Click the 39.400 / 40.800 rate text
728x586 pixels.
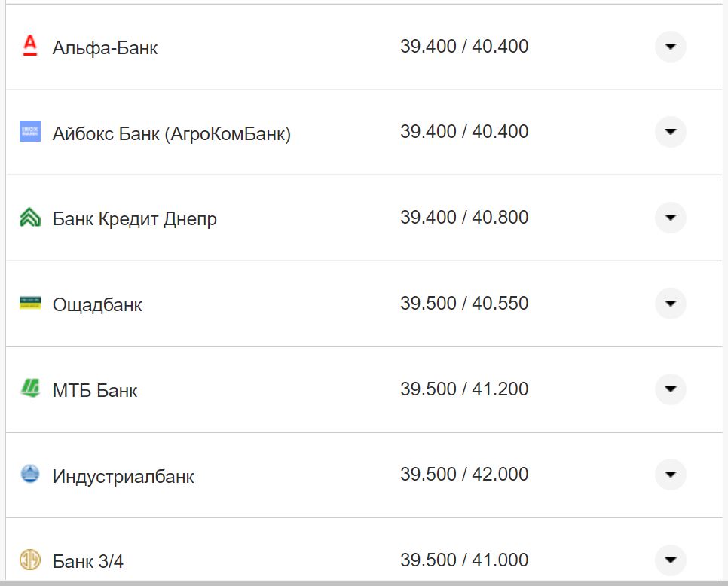pos(465,218)
